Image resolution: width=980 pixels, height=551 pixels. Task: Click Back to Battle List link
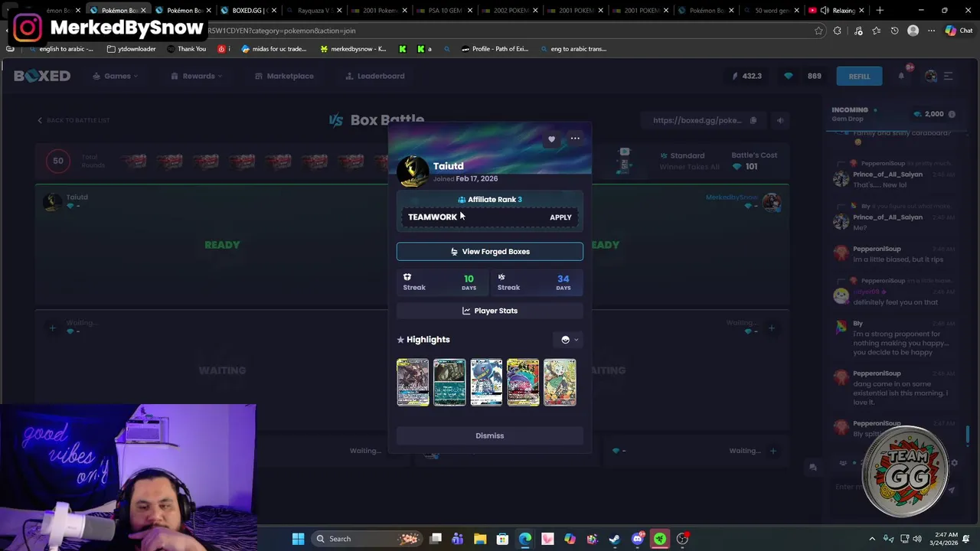pyautogui.click(x=73, y=120)
